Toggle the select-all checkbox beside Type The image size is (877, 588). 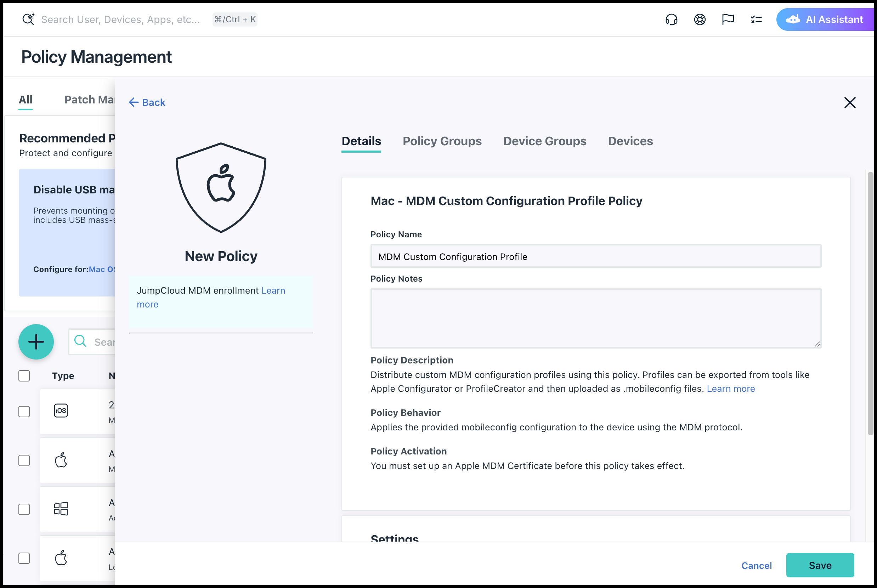tap(24, 376)
